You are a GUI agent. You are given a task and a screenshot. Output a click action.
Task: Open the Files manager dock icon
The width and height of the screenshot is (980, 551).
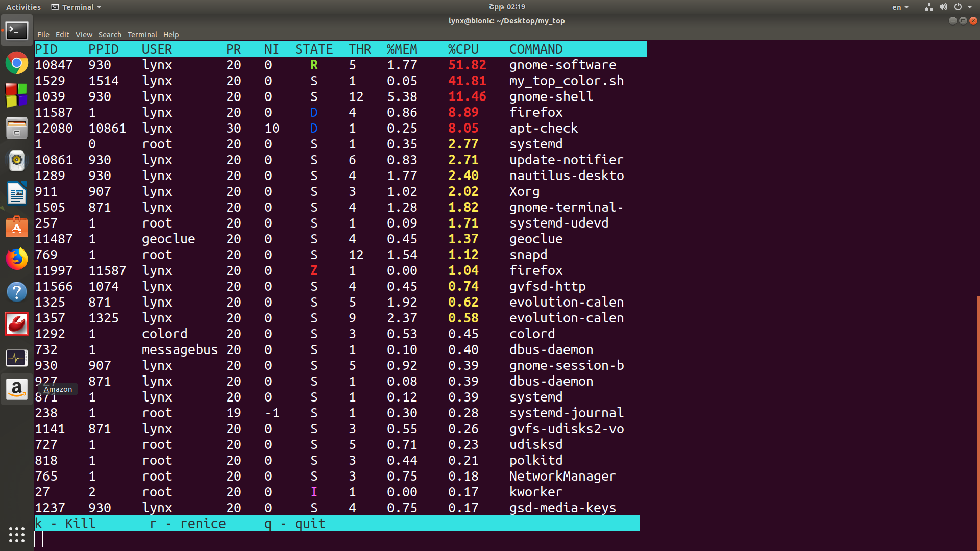[x=17, y=128]
